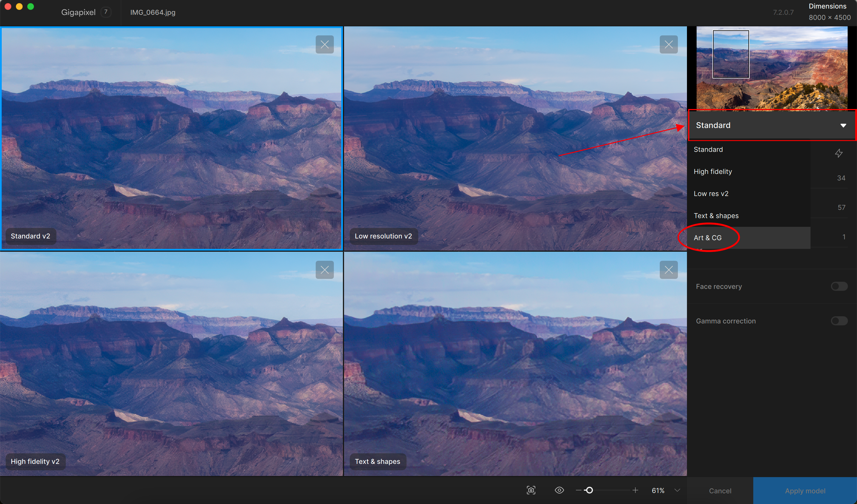Click the High fidelity v2 label
This screenshot has height=504, width=857.
(35, 462)
